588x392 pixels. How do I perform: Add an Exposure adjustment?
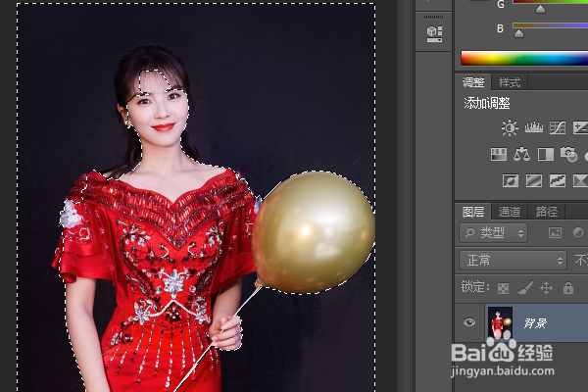coord(581,128)
